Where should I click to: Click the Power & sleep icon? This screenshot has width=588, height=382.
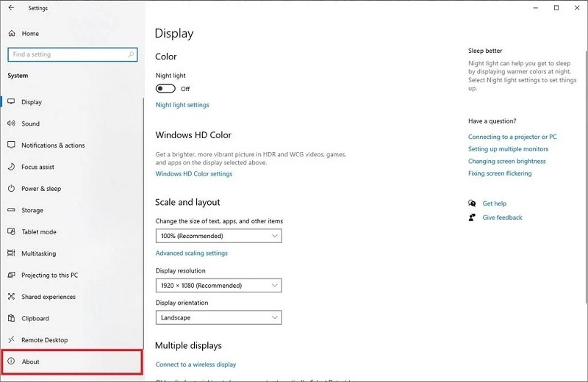click(12, 189)
